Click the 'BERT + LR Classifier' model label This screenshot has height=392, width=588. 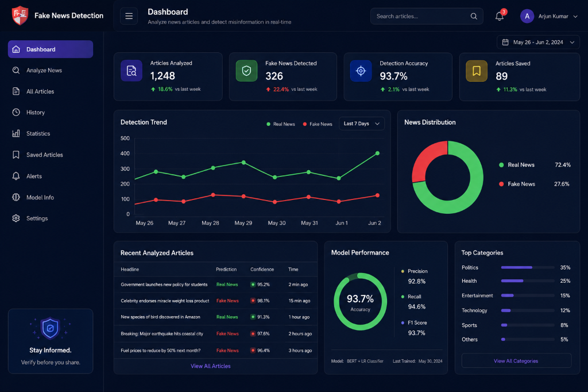365,361
